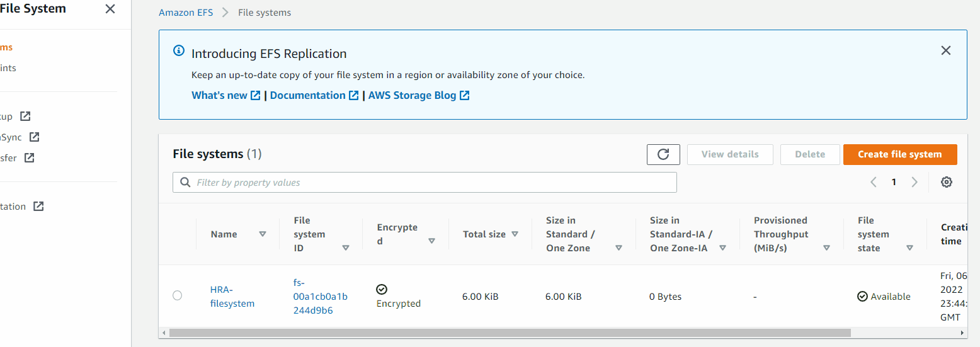
Task: Click the Amazon EFS breadcrumb
Action: click(186, 13)
